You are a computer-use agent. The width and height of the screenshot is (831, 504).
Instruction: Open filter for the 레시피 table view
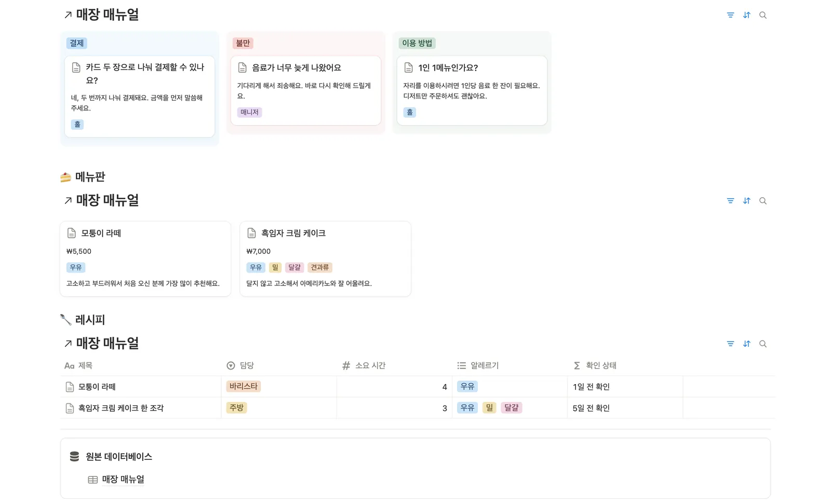tap(730, 344)
